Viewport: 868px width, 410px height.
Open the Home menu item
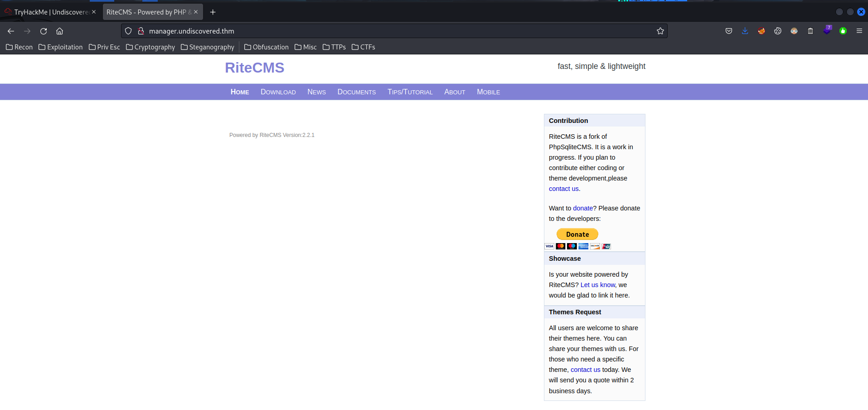pos(240,92)
